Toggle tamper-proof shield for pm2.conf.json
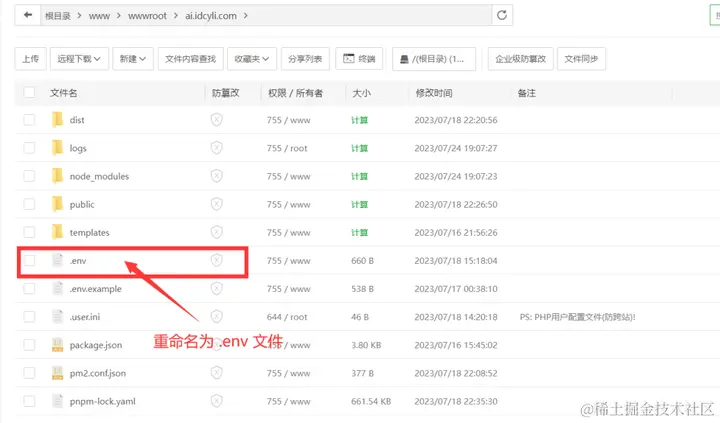Viewport: 720px width, 423px height. [x=216, y=373]
